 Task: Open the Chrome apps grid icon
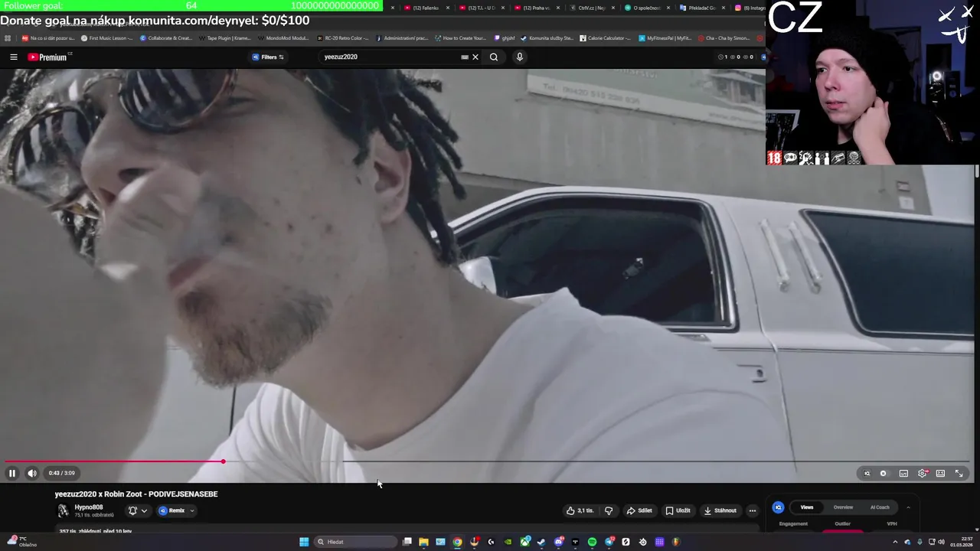[x=8, y=37]
